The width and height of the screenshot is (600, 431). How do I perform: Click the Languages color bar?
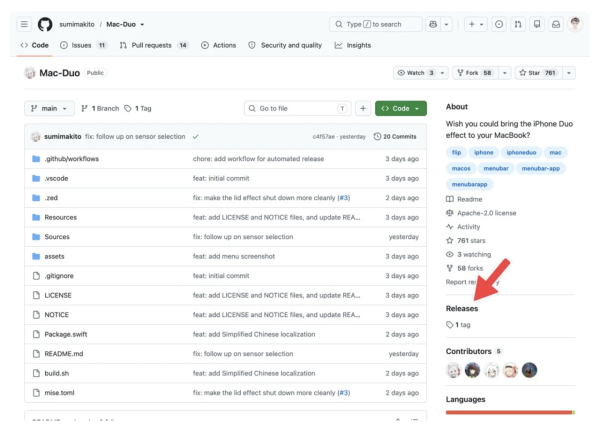(510, 412)
